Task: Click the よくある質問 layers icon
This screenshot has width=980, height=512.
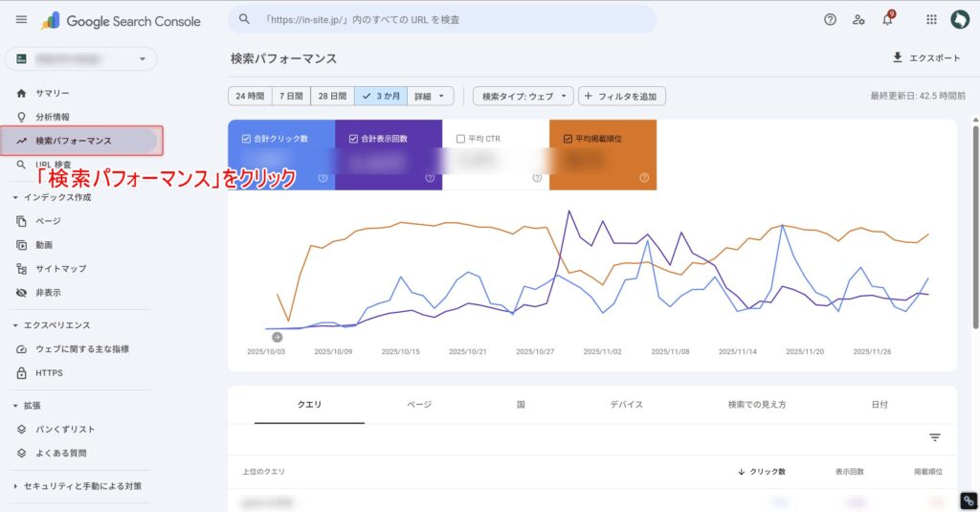Action: [21, 454]
